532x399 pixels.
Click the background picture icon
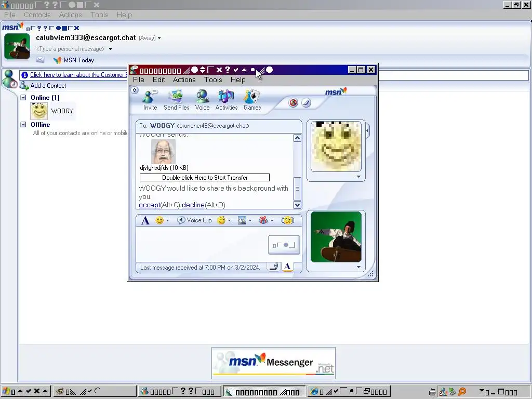point(242,220)
